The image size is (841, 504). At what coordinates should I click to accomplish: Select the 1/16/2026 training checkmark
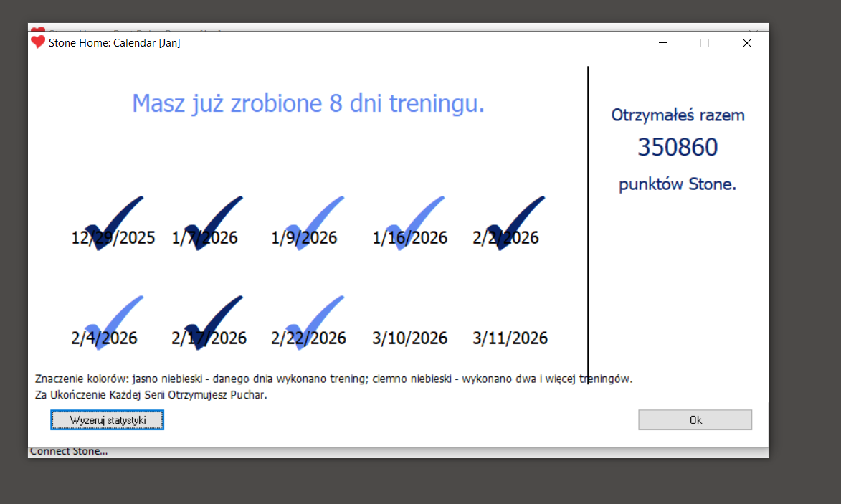pos(414,223)
